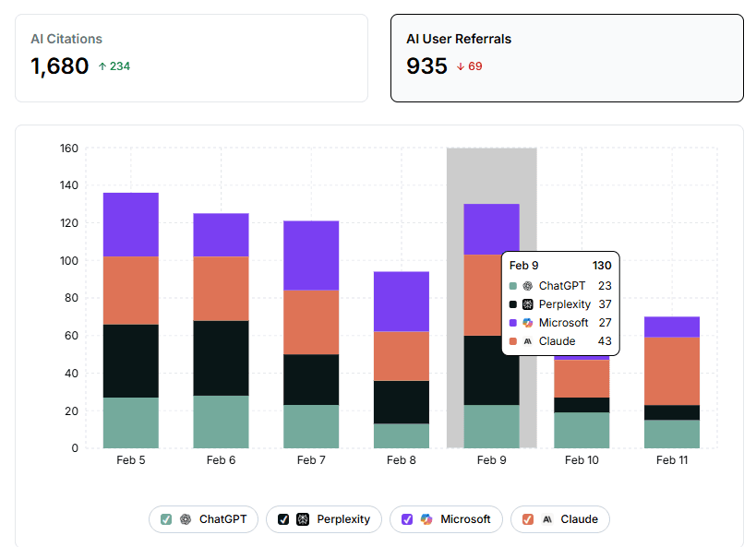This screenshot has width=756, height=547.
Task: Click the Perplexity logo in the legend
Action: point(302,519)
